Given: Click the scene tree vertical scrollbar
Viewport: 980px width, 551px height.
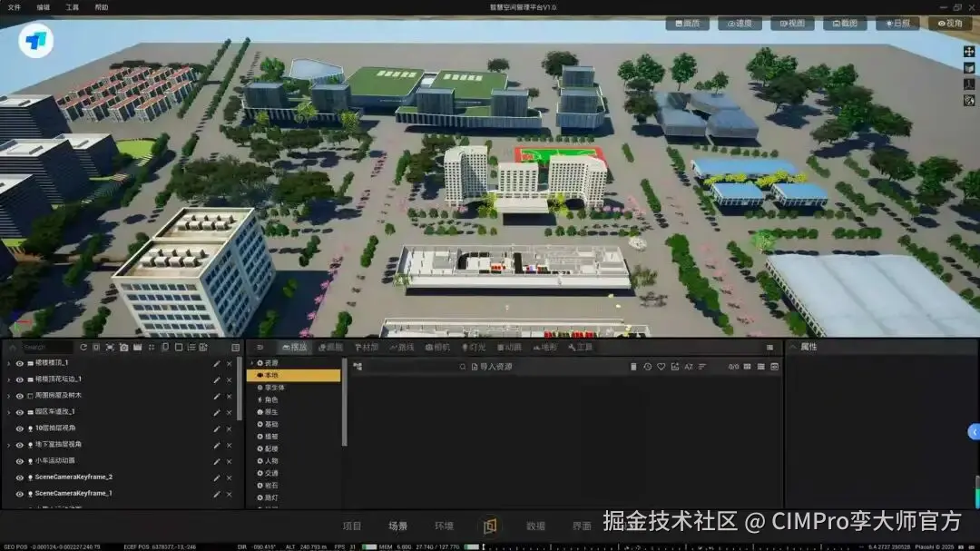Looking at the screenshot, I should [240, 388].
